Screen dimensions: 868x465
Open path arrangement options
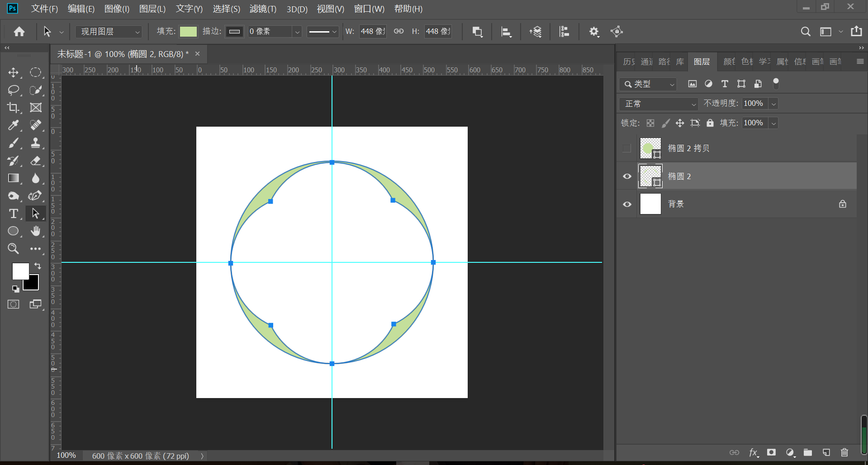point(536,32)
